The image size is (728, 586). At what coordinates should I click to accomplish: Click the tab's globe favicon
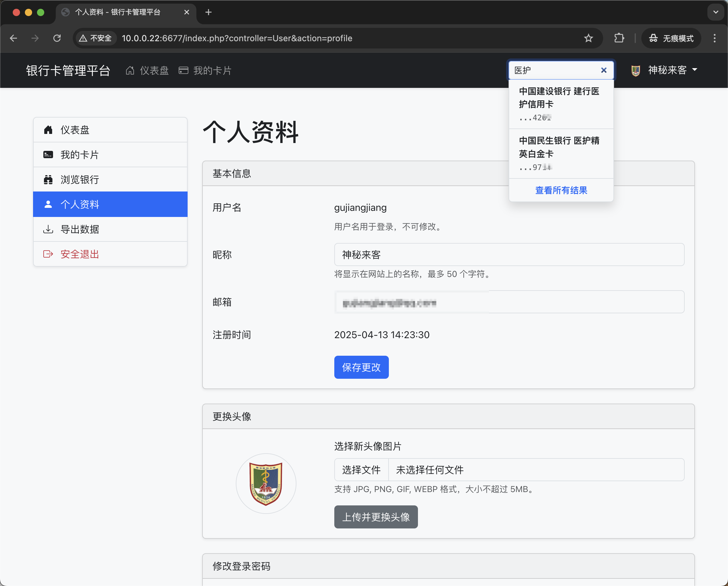point(65,12)
